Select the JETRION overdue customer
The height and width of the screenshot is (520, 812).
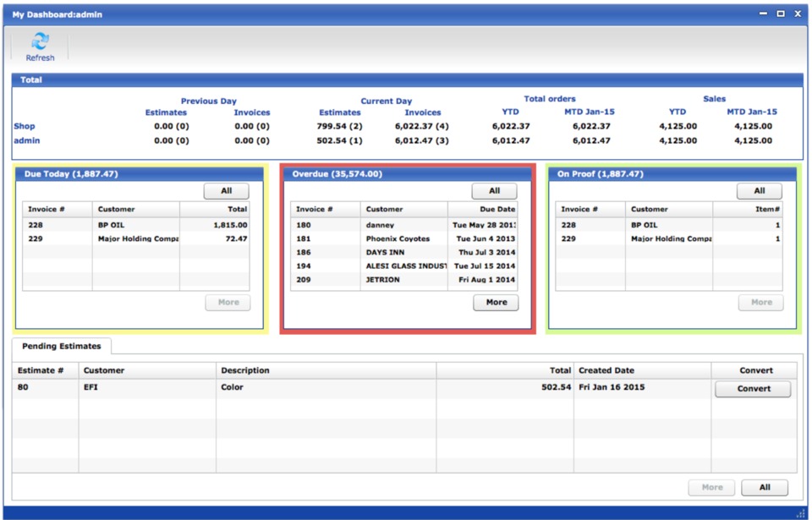pos(382,280)
